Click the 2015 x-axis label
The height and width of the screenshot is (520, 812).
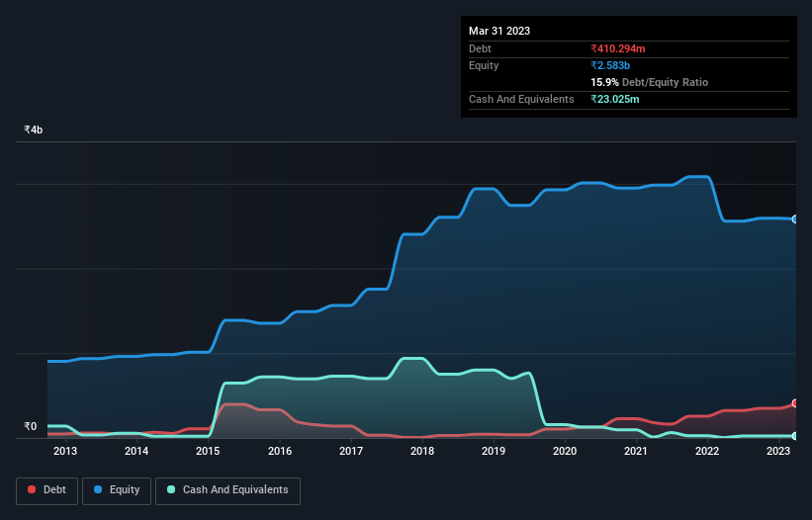pos(208,451)
